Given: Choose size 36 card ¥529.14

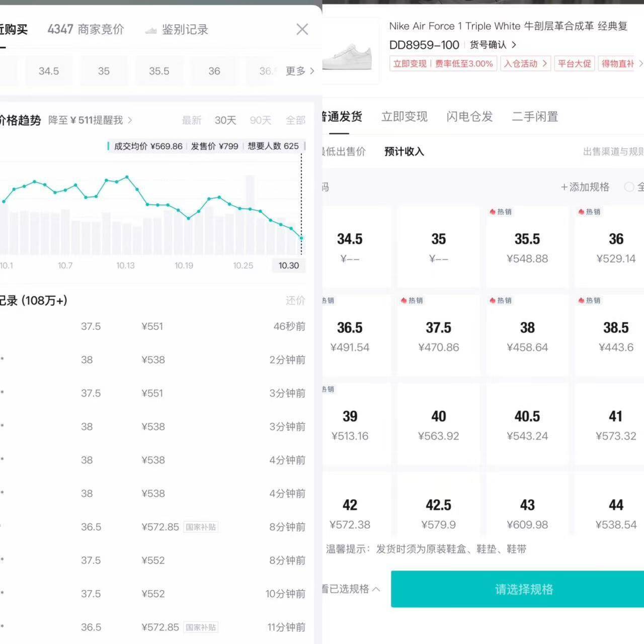Looking at the screenshot, I should (610, 247).
